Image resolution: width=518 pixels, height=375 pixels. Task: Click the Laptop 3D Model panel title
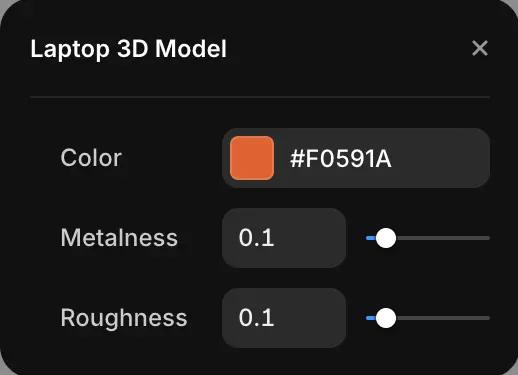pos(129,49)
